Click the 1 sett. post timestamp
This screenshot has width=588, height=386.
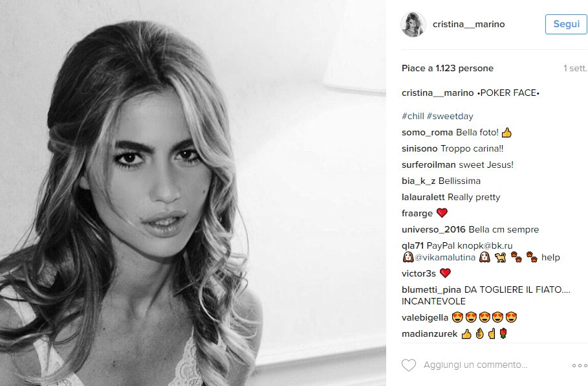tap(575, 69)
